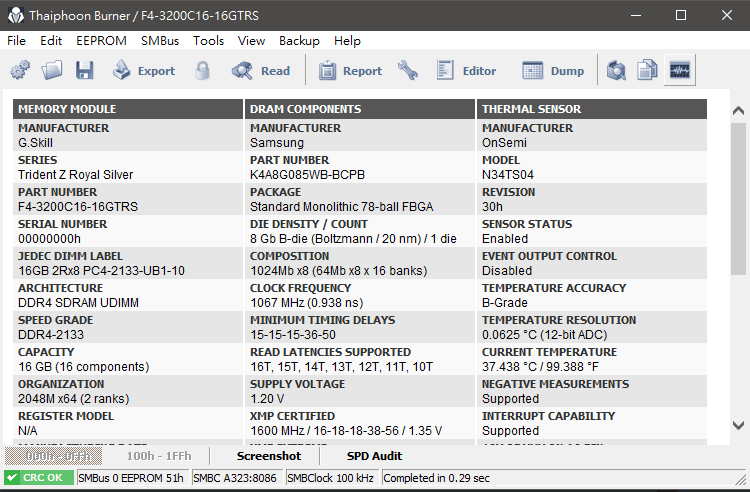Click 0.0625 °C (12-bit ADC) resolution
Image resolution: width=750 pixels, height=492 pixels.
click(544, 335)
